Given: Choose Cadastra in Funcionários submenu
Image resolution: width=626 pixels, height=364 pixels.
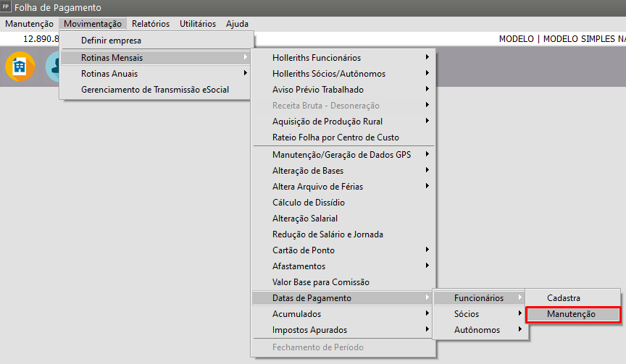Looking at the screenshot, I should coord(564,297).
